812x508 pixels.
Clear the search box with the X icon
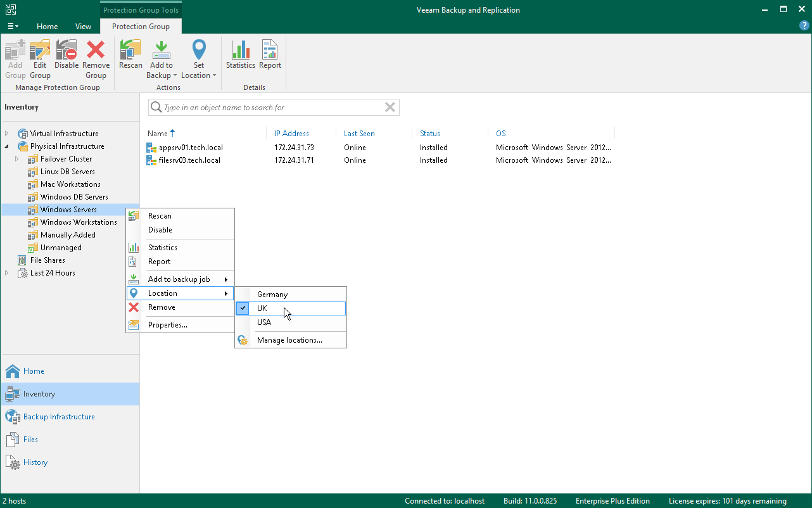click(390, 108)
